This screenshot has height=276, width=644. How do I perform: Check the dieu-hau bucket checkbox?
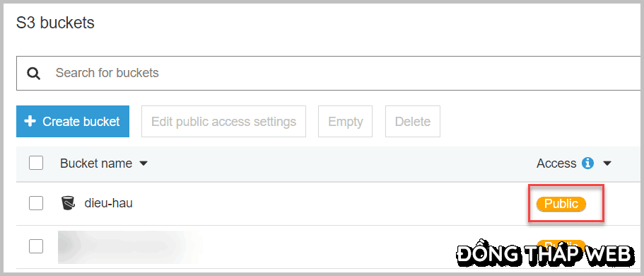click(x=36, y=203)
